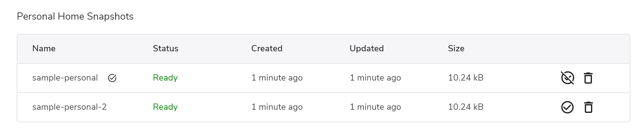Delete the sample-personal-2 snapshot
Screen dimensions: 644x134
(588, 107)
